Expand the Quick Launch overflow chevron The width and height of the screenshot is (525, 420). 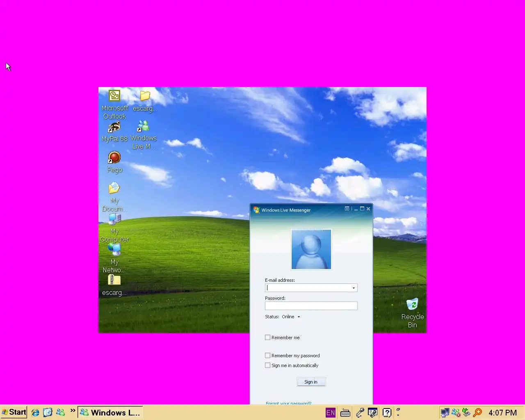coord(73,410)
